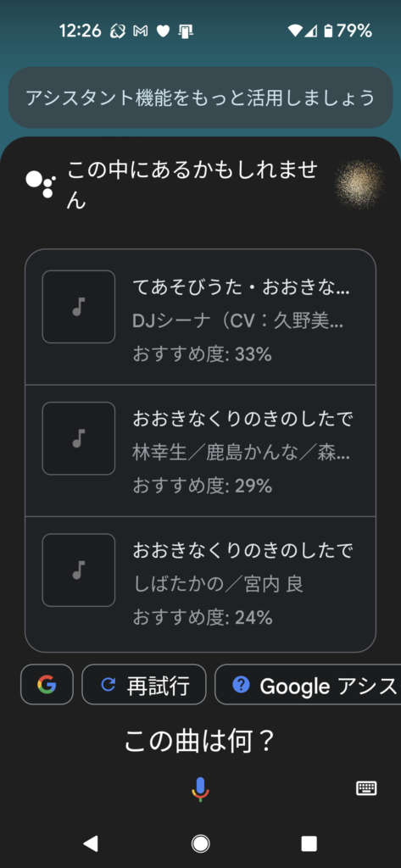This screenshot has width=401, height=868.
Task: Tap the music note thumbnail of the 29% result
Action: pyautogui.click(x=79, y=438)
